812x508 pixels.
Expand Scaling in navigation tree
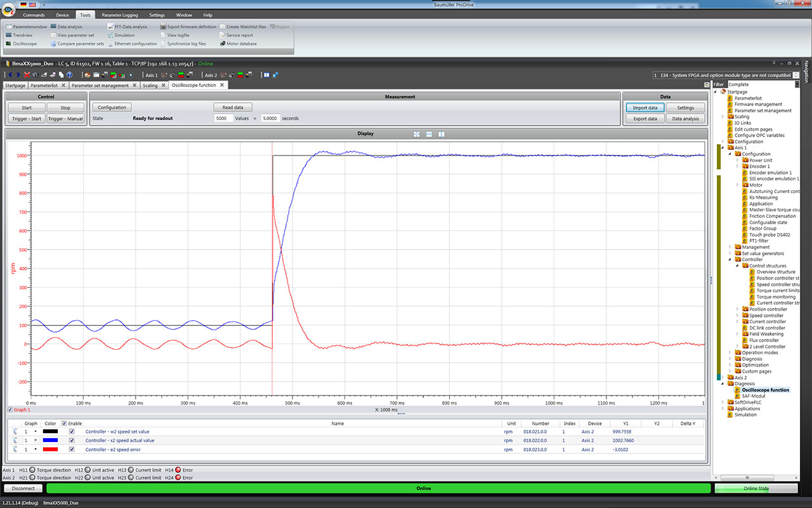723,117
